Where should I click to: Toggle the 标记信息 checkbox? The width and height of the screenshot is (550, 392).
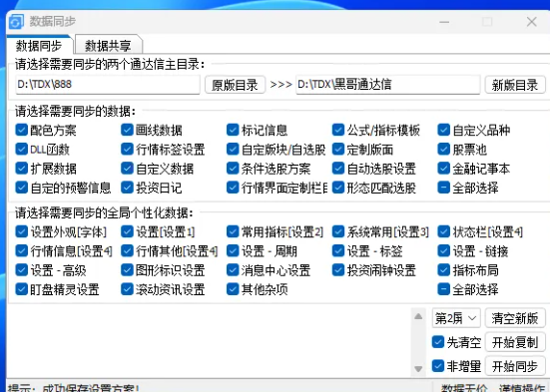point(233,130)
